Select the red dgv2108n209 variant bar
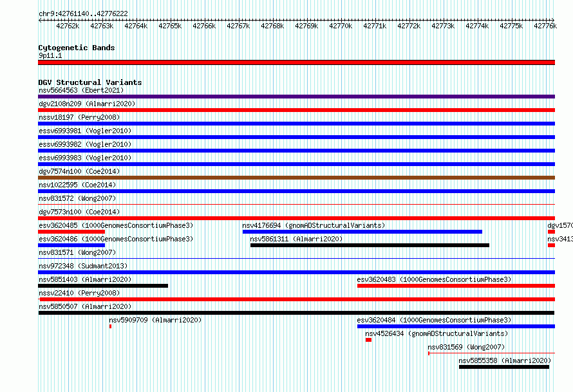The image size is (573, 392). tap(296, 110)
